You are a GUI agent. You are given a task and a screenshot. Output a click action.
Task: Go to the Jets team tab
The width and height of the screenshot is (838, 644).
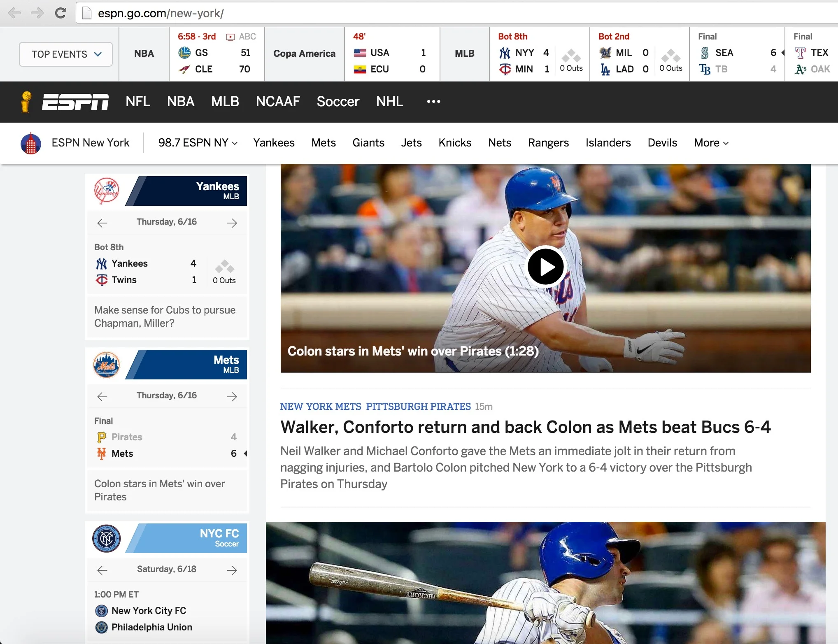pos(412,143)
